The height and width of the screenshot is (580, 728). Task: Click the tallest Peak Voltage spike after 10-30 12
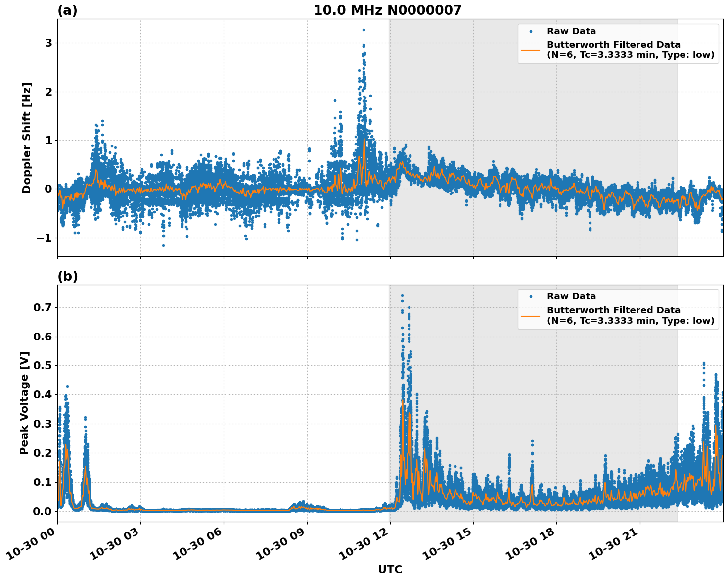click(402, 295)
